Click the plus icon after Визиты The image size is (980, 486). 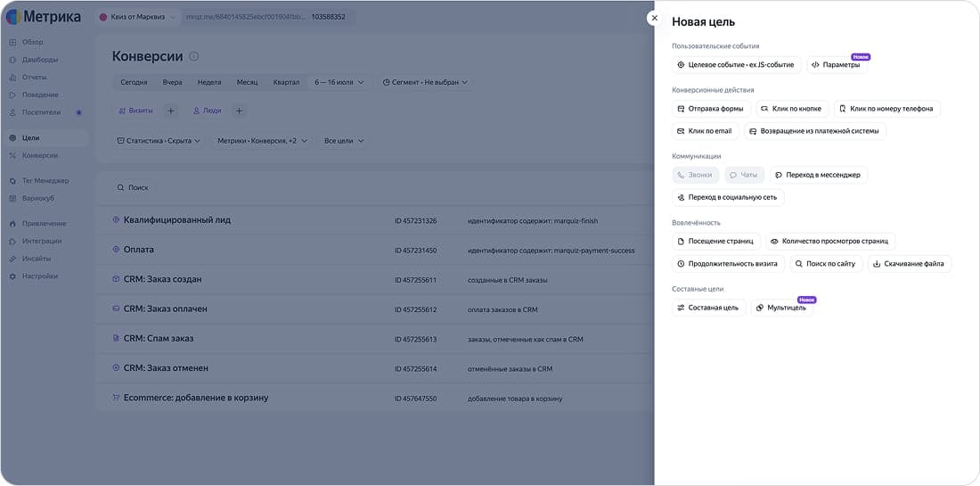coord(171,111)
